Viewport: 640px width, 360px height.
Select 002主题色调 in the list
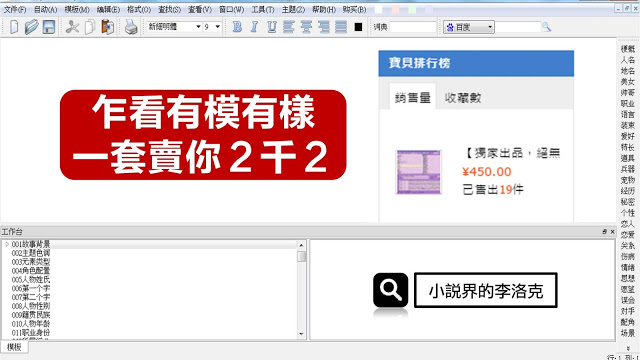pos(31,253)
